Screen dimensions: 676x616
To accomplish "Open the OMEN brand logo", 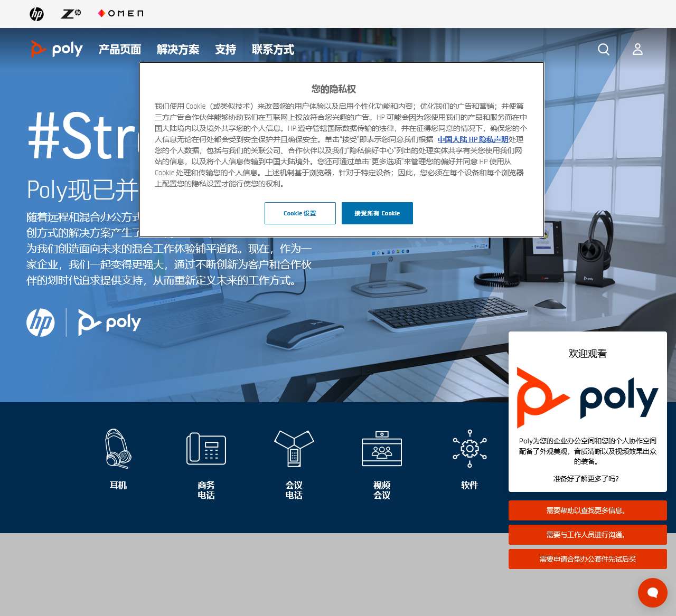I will 120,13.
